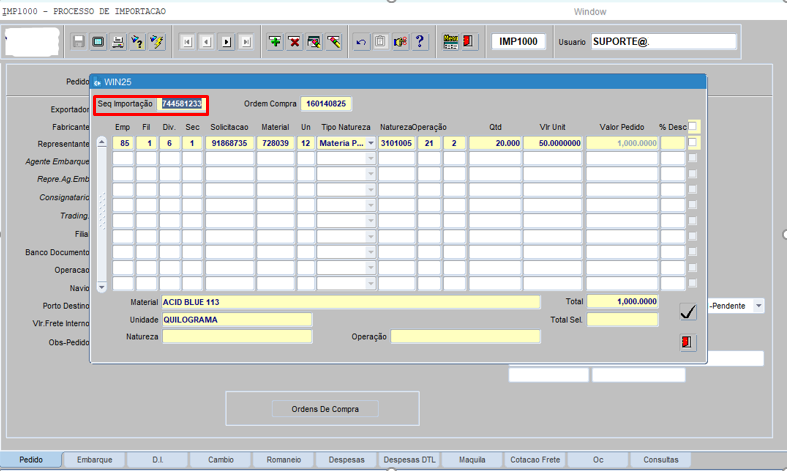Open help with question mark icon
The height and width of the screenshot is (471, 787).
tap(420, 42)
